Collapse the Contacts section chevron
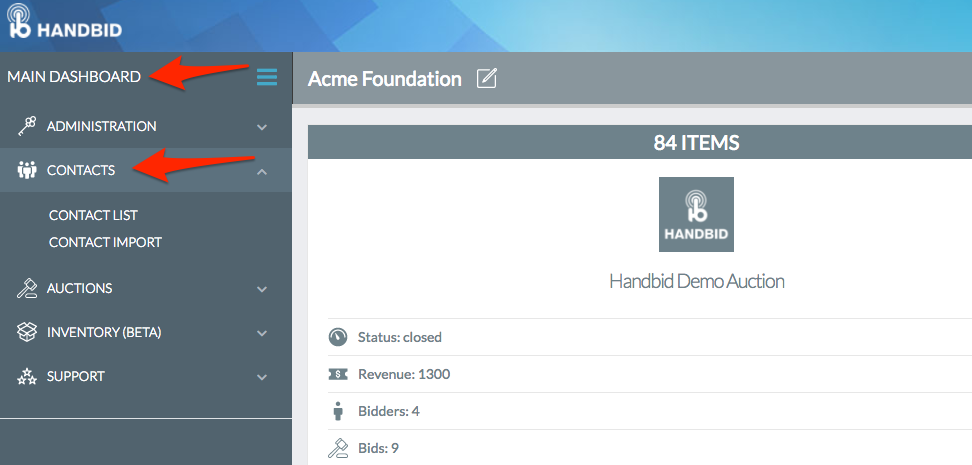This screenshot has width=972, height=465. tap(262, 171)
